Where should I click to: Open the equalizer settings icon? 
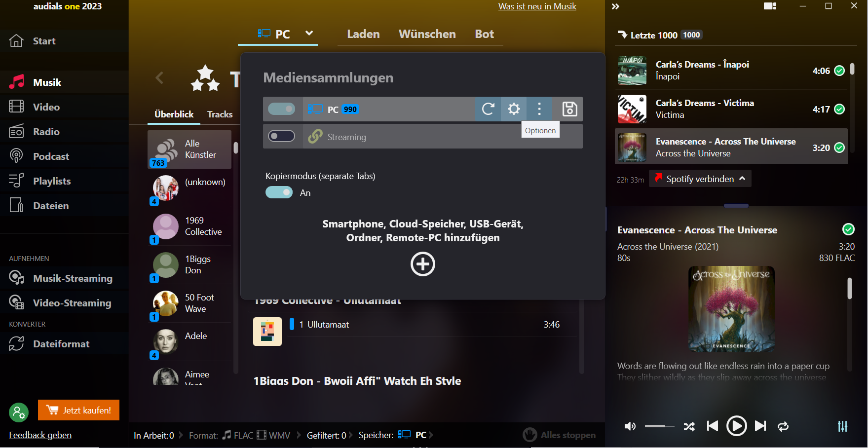click(x=843, y=426)
